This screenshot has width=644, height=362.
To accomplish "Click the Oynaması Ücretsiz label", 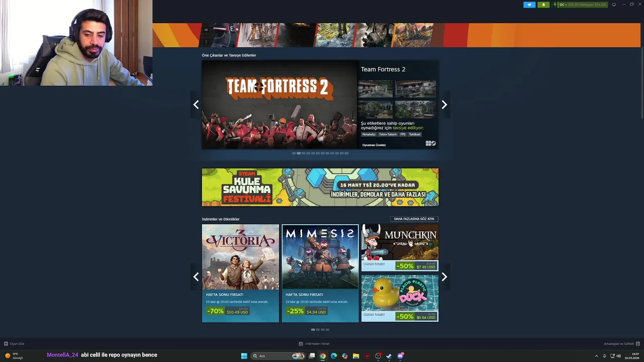I will [374, 145].
